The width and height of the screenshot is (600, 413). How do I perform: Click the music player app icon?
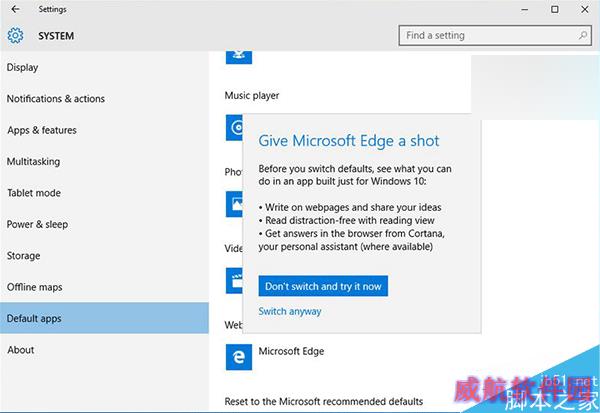[234, 127]
